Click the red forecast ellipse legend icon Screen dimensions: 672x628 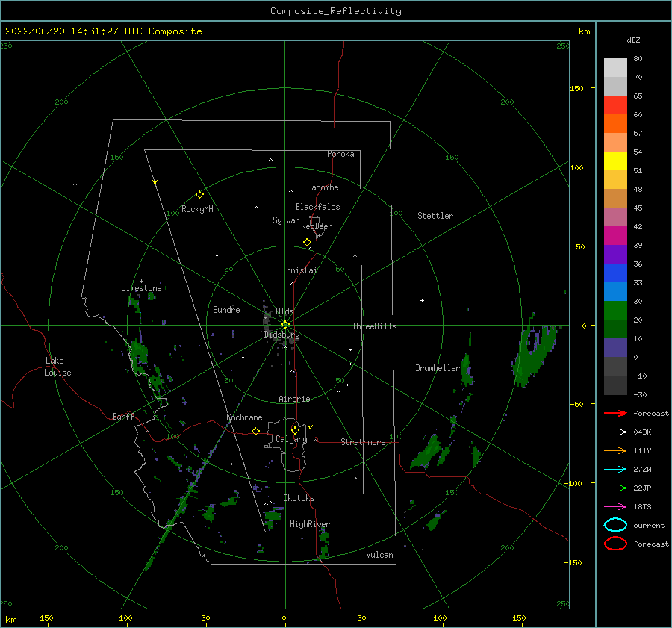[615, 544]
